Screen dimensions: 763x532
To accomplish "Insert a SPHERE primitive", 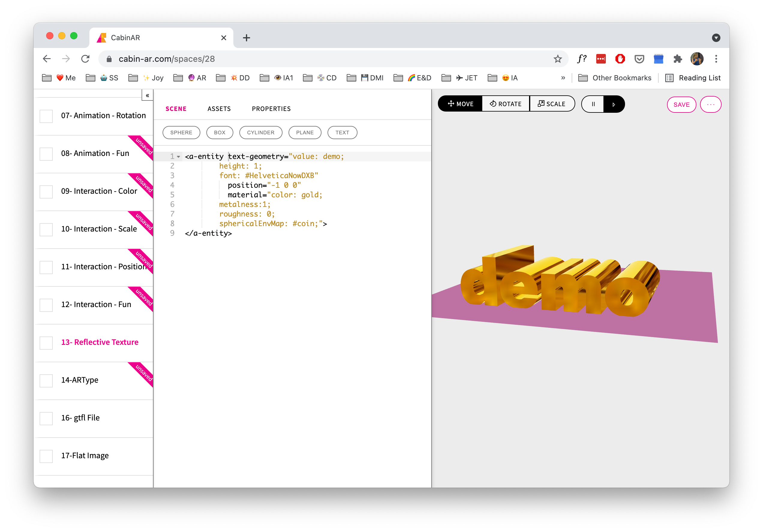I will pos(181,133).
